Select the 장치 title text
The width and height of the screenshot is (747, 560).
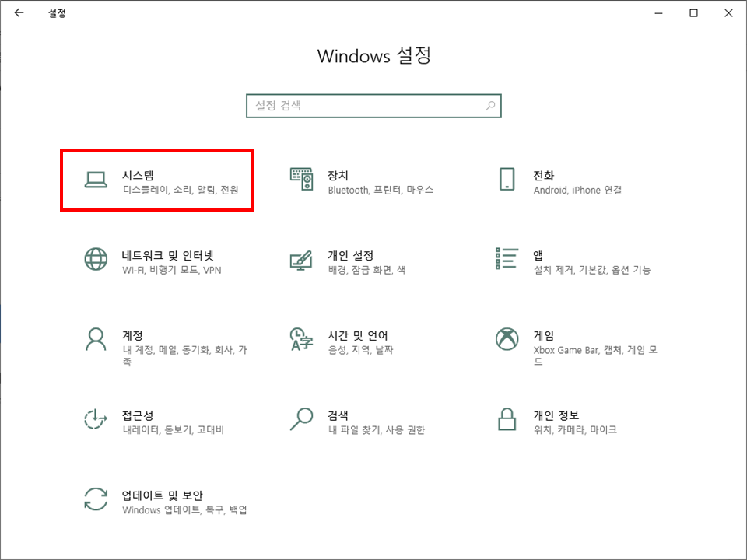point(338,175)
